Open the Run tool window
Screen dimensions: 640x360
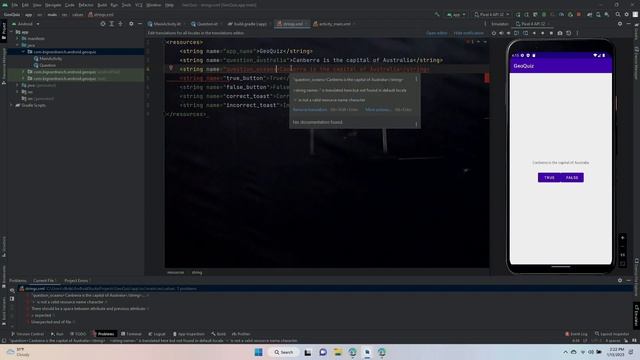[57, 334]
